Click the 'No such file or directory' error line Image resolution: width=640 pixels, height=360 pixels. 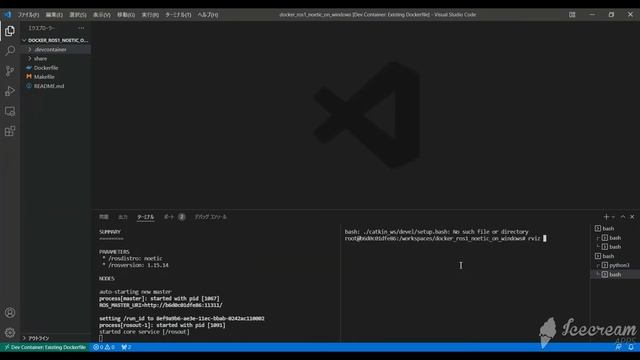click(436, 232)
